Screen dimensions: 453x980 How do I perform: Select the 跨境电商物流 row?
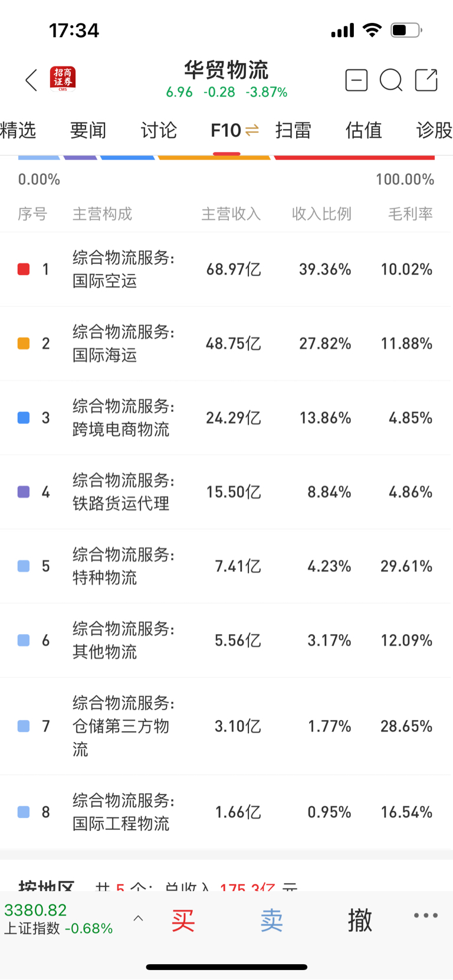coord(226,418)
